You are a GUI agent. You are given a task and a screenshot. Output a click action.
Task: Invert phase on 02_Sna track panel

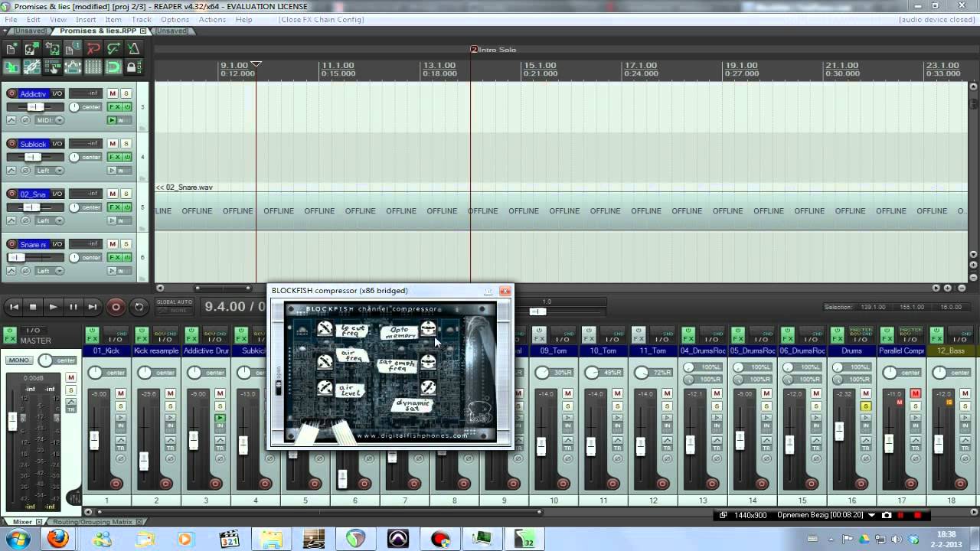coord(24,220)
